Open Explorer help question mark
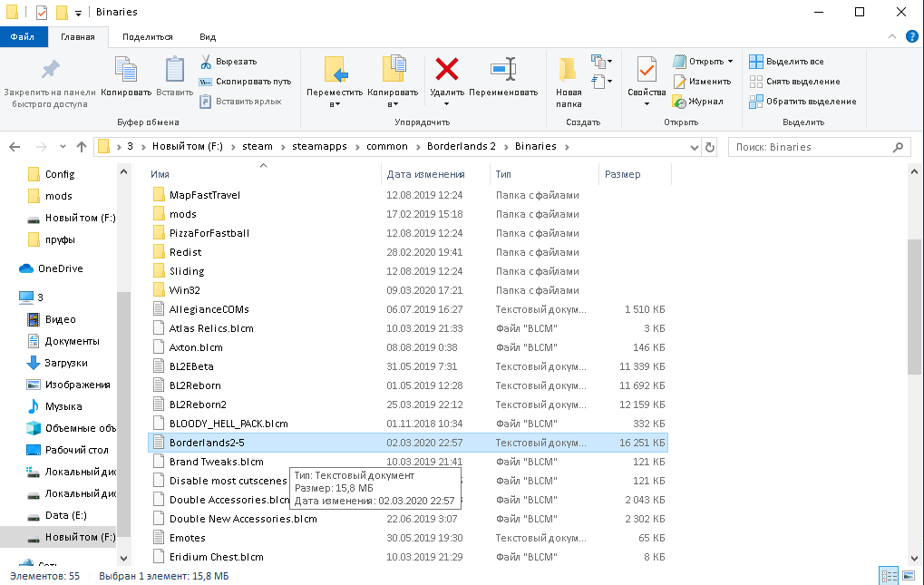 (911, 36)
